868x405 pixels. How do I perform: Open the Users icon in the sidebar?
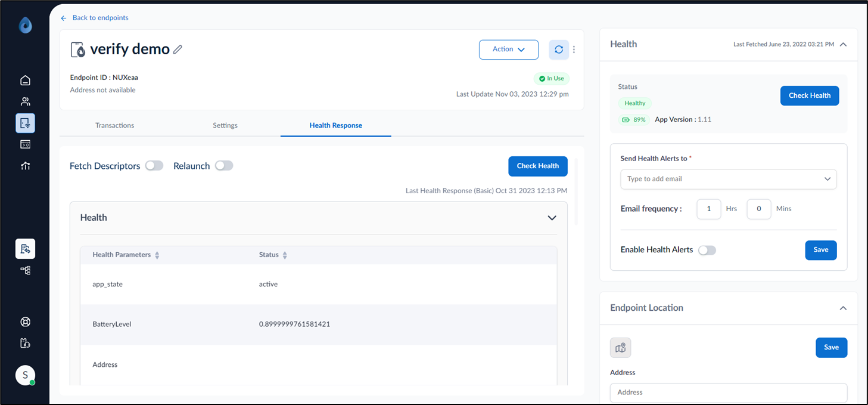pos(25,101)
